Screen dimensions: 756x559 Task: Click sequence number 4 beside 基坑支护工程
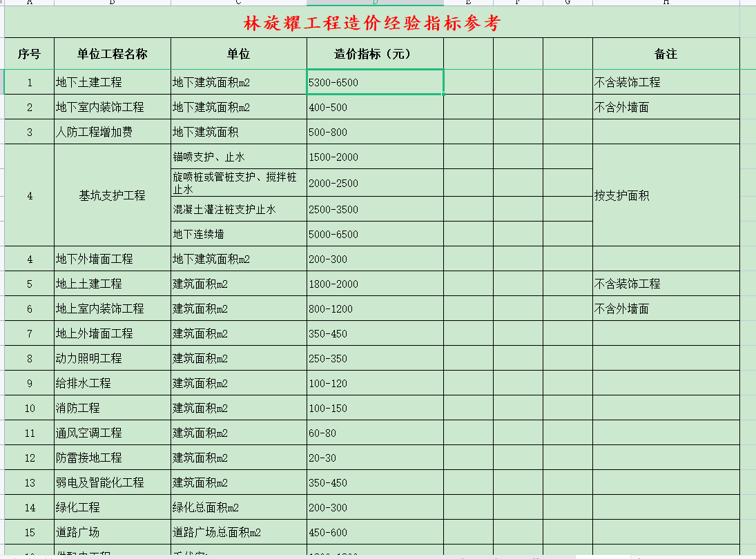30,195
